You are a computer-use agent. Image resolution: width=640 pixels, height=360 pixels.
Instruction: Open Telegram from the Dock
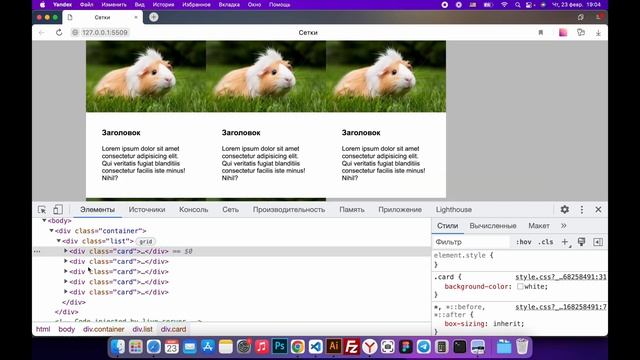(423, 347)
